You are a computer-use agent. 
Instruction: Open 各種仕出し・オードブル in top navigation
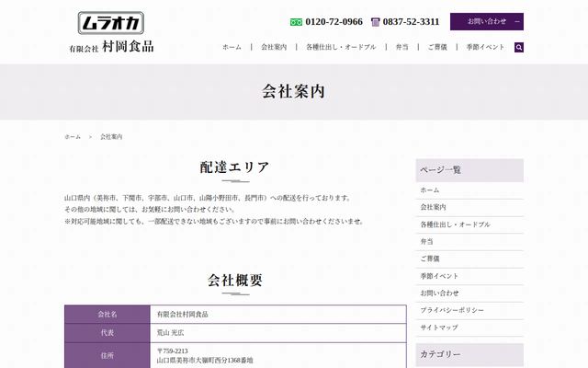341,47
